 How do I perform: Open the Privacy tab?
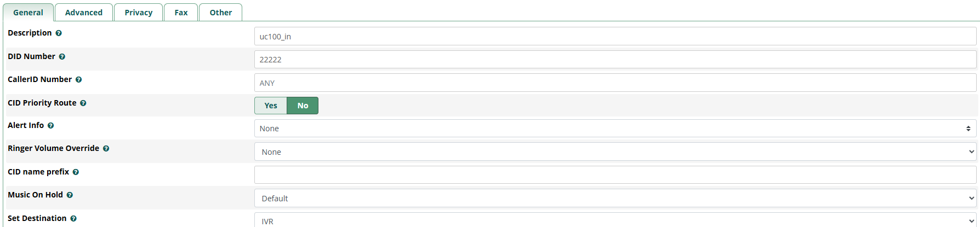pyautogui.click(x=139, y=13)
